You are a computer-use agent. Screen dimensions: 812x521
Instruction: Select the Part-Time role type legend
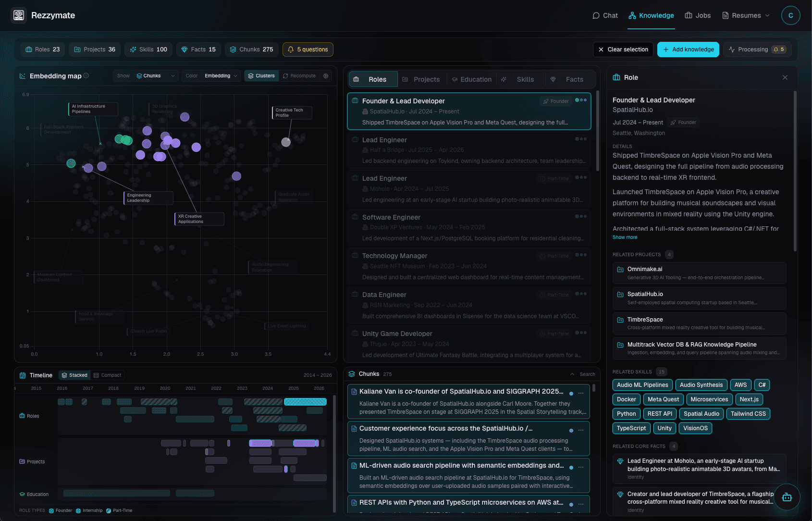[119, 510]
